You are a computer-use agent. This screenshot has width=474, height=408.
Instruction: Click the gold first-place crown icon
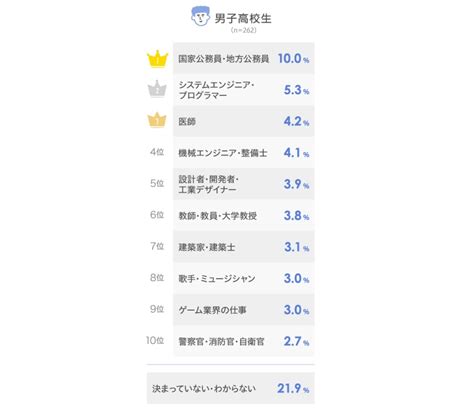[157, 59]
